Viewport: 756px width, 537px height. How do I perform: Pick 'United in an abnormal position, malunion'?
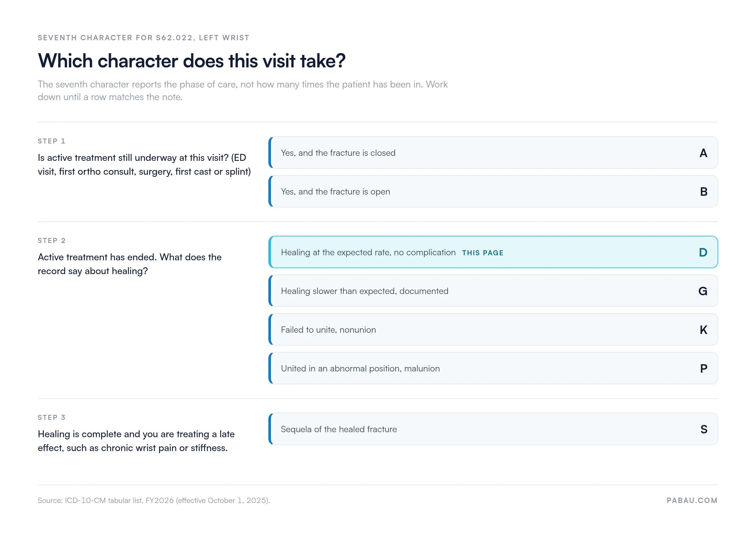493,368
